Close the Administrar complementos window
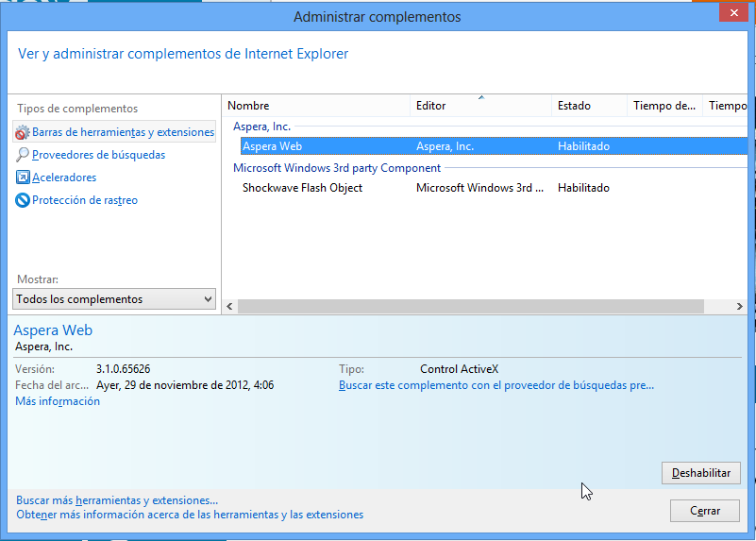Image resolution: width=756 pixels, height=541 pixels. tap(730, 14)
